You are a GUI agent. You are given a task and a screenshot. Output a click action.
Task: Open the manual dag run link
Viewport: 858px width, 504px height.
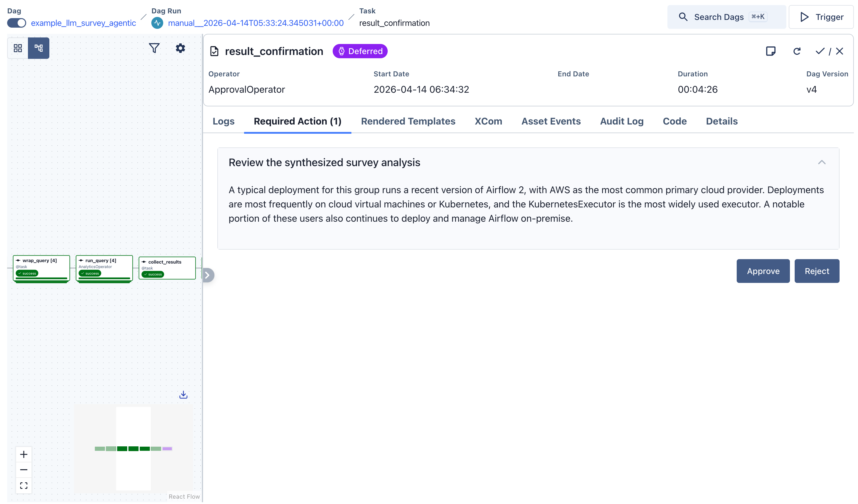[x=256, y=23]
